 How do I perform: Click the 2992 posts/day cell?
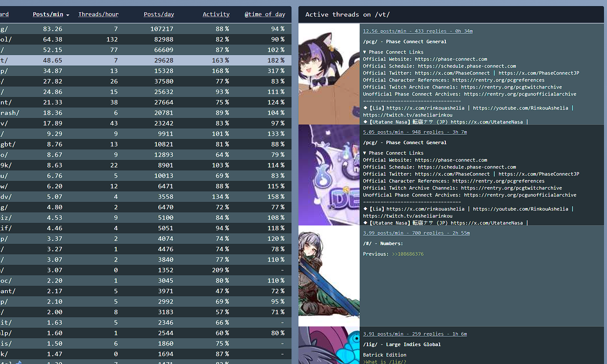click(x=165, y=302)
